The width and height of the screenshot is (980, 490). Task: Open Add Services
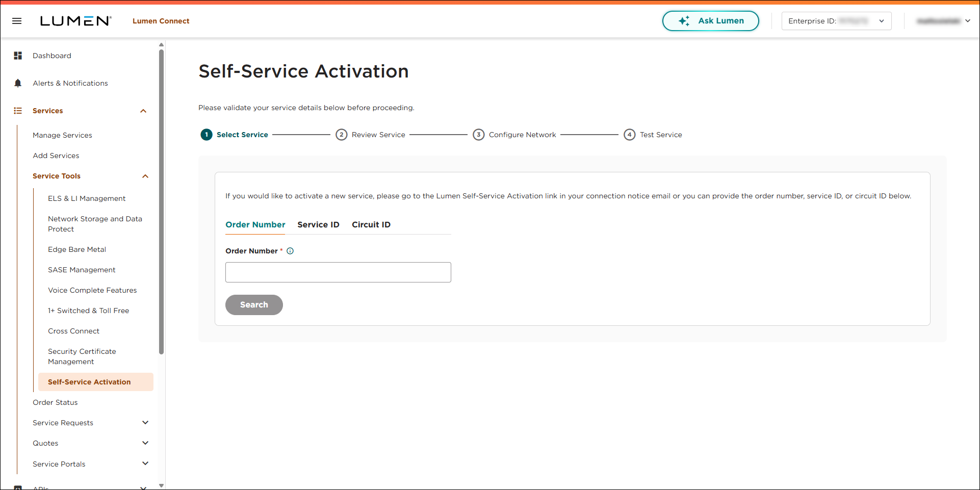[56, 156]
